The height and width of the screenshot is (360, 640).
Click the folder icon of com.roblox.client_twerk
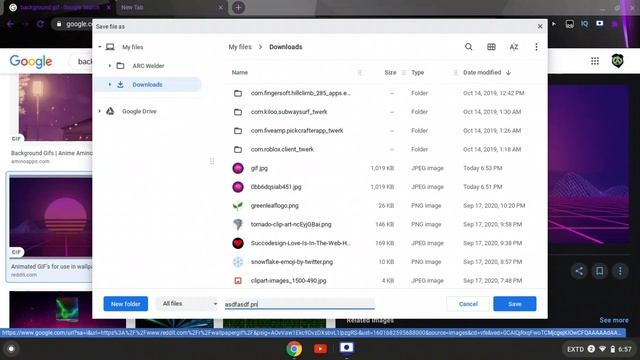(238, 149)
